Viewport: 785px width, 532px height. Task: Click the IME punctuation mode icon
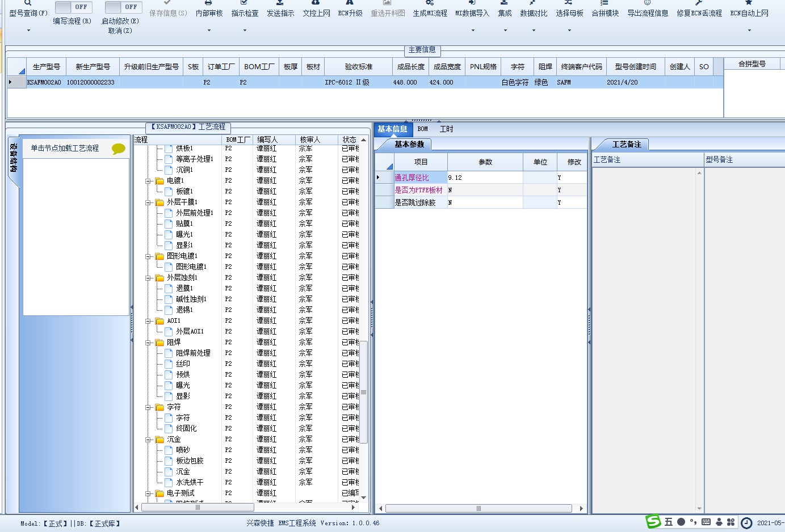tap(694, 522)
